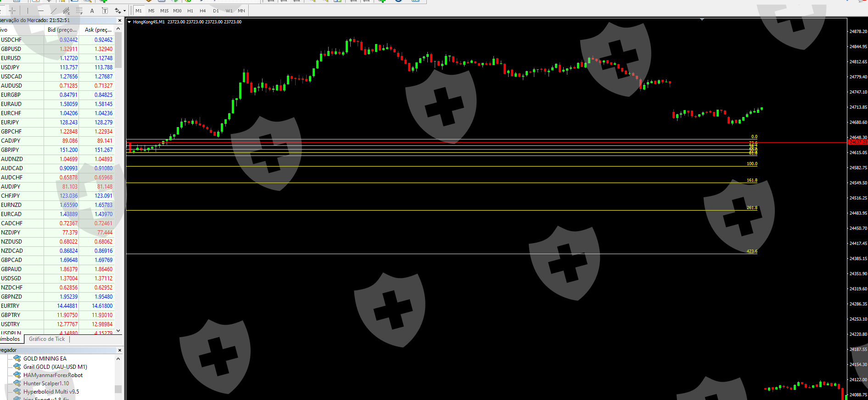The image size is (868, 400).
Task: Switch chart to MN timeframe
Action: tap(241, 11)
